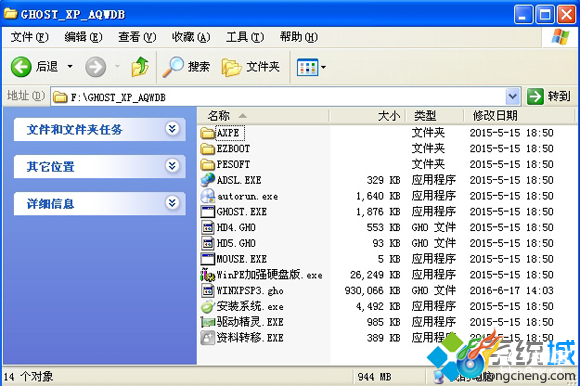Click GHOST.EXE file name text
580x386 pixels.
(x=242, y=212)
